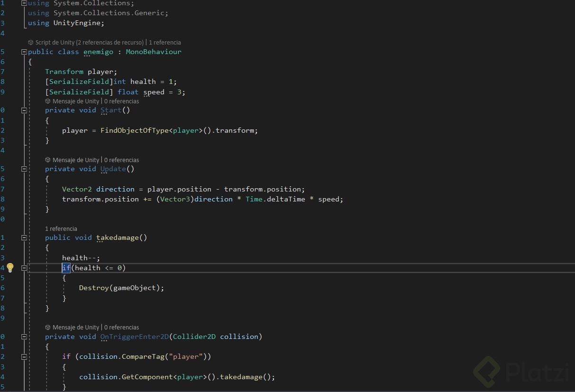This screenshot has height=392, width=575.
Task: Click 'GetComponent' in the collision line
Action: click(147, 377)
